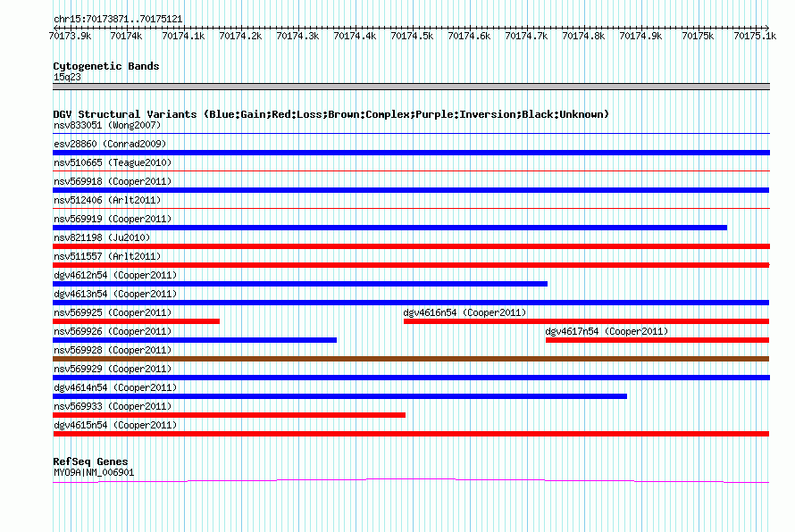Select the red dgv4615n54 loss bar

click(411, 434)
